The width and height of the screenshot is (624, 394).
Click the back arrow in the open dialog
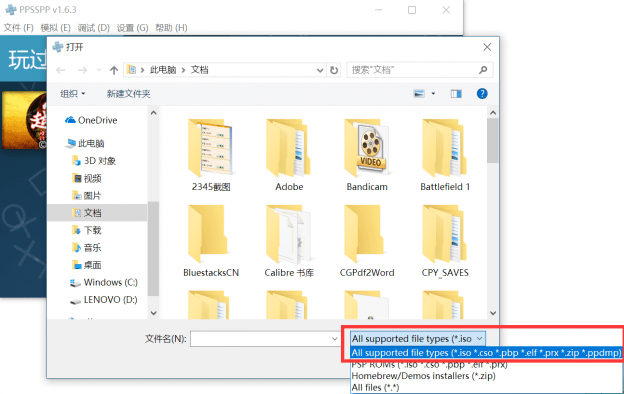click(60, 70)
